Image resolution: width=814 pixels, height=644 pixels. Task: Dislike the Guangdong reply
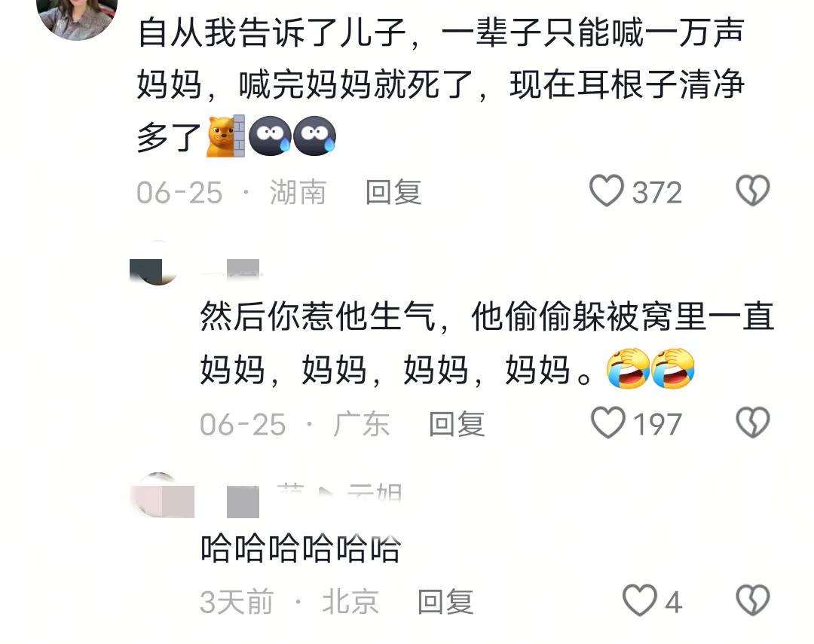click(x=752, y=423)
